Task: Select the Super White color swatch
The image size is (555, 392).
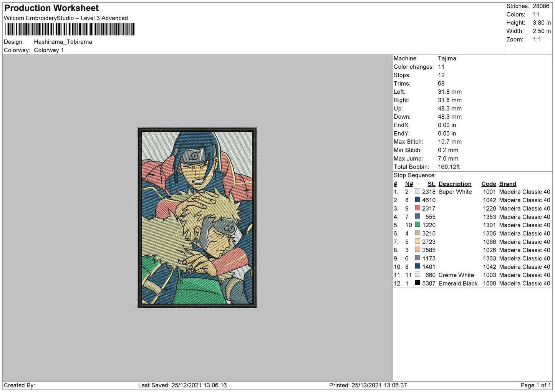Action: [417, 191]
